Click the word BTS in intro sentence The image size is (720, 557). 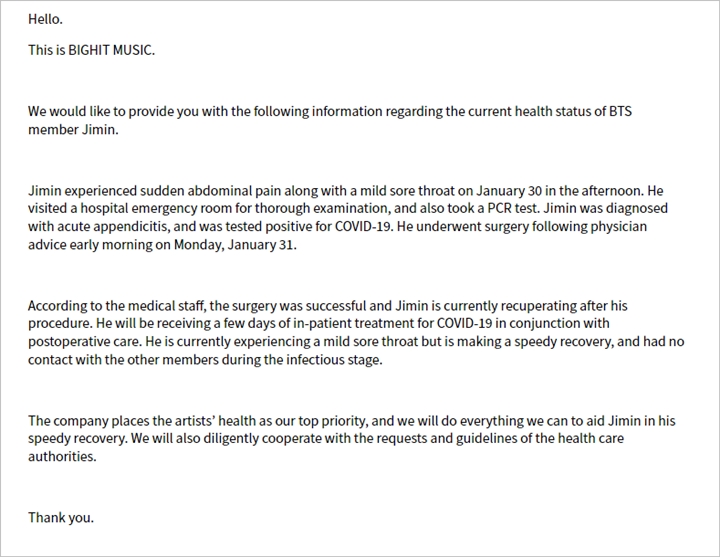click(x=620, y=112)
